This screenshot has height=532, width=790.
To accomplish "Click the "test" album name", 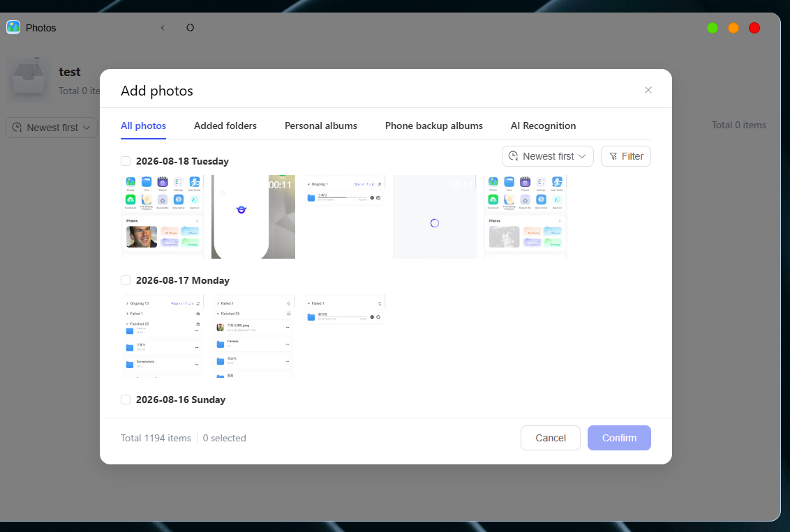I will 70,72.
